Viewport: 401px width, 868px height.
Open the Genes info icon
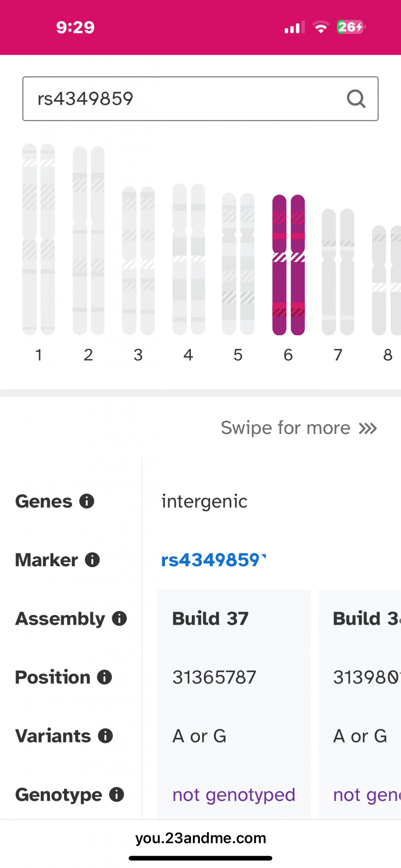[x=87, y=501]
